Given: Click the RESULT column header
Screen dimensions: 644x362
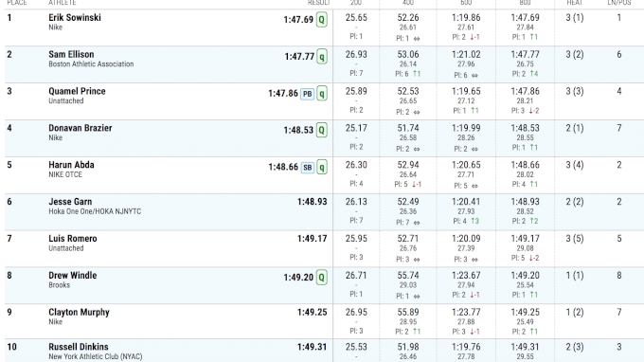Looking at the screenshot, I should 319,3.
